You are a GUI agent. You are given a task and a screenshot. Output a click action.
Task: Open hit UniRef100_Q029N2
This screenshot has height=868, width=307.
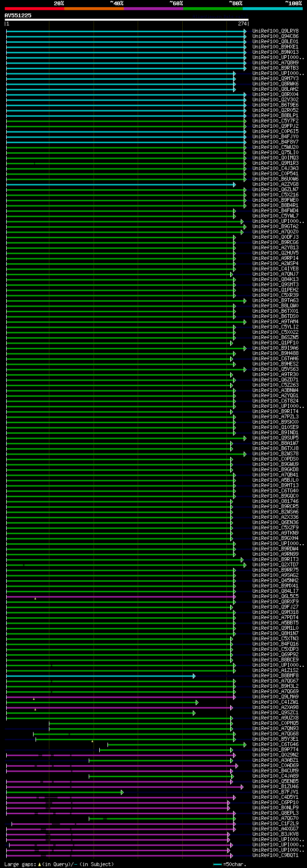(x=275, y=755)
